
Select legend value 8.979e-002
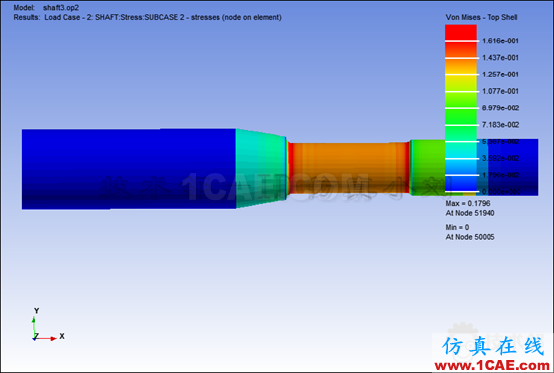(500, 108)
